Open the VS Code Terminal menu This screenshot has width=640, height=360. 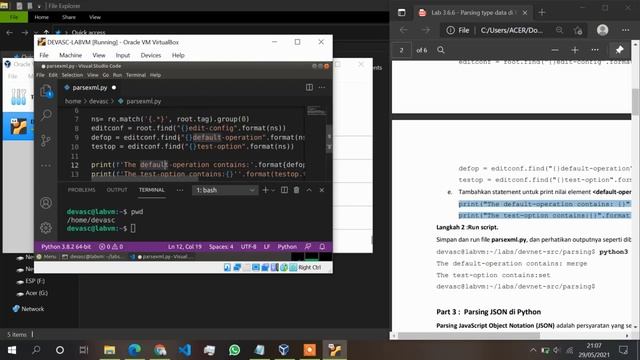pyautogui.click(x=136, y=75)
